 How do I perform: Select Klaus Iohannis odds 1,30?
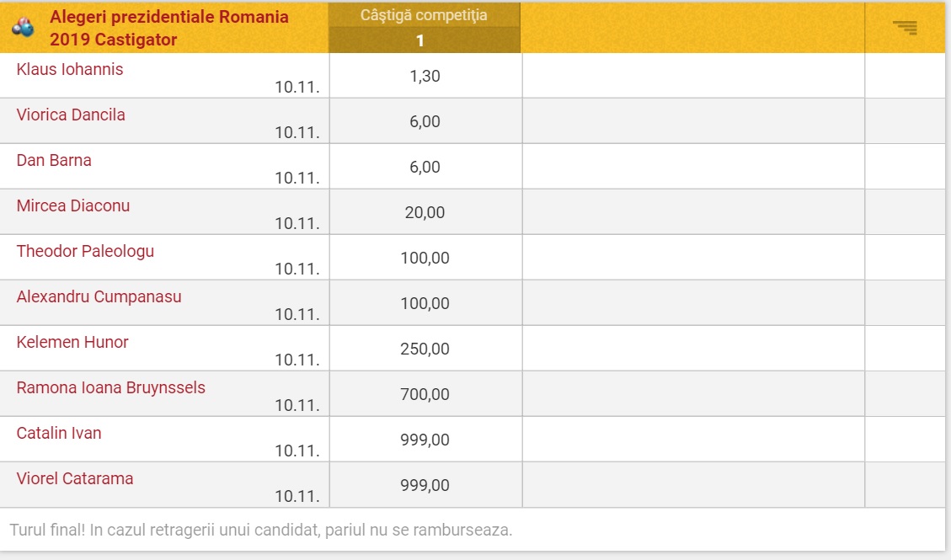[425, 76]
